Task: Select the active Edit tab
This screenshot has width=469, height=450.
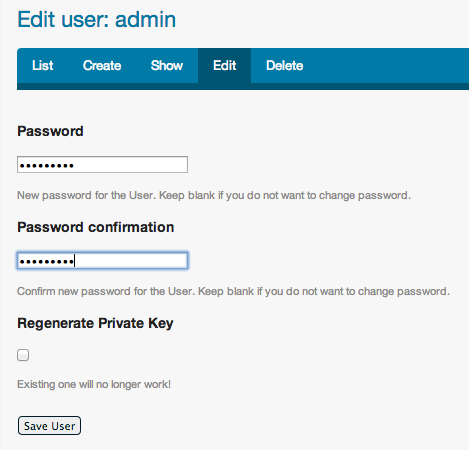Action: 225,65
